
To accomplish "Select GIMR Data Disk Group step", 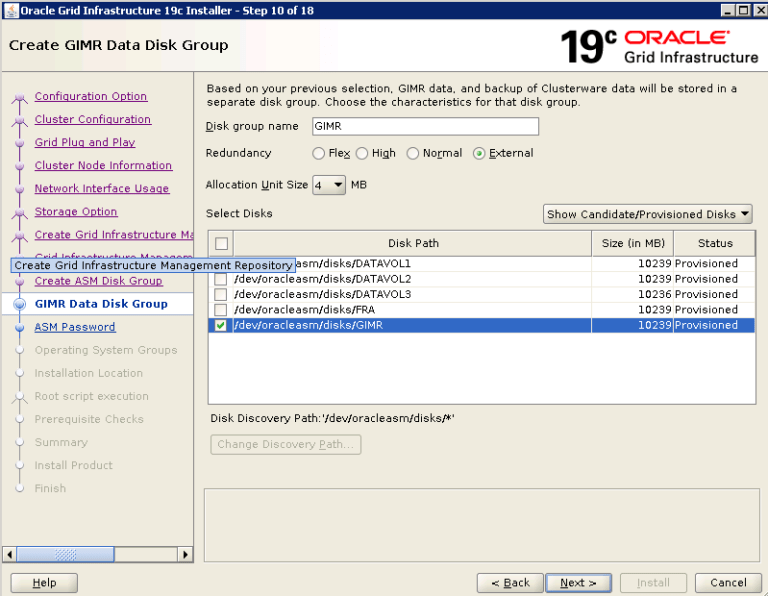I will tap(101, 304).
